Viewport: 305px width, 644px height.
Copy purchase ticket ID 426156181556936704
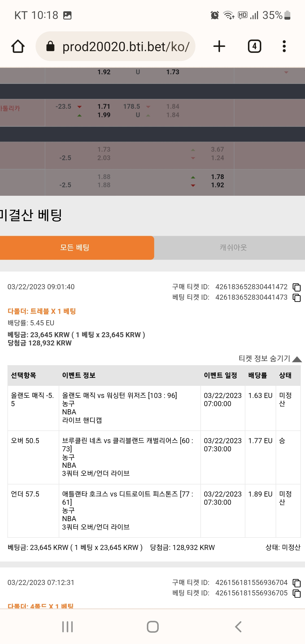[297, 583]
